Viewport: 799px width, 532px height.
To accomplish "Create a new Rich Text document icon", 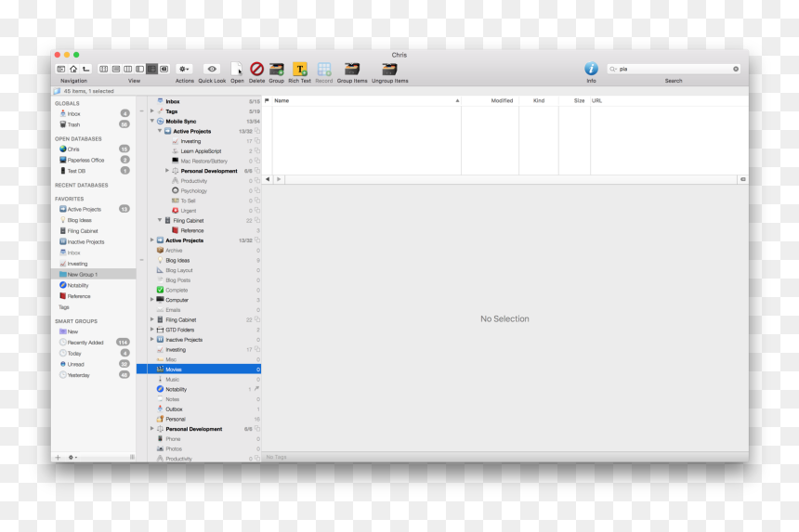I will click(299, 69).
